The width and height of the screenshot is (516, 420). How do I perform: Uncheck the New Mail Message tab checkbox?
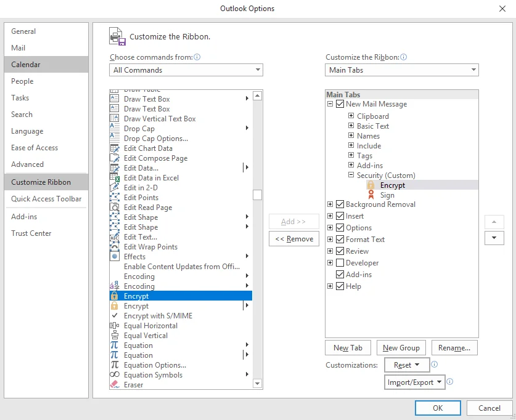(340, 104)
